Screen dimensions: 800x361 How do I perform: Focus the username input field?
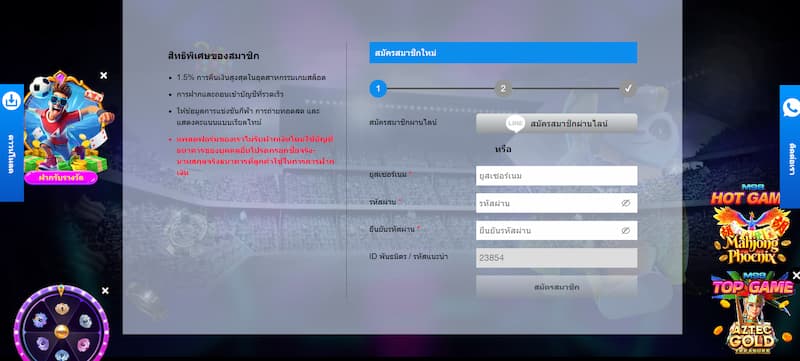557,176
